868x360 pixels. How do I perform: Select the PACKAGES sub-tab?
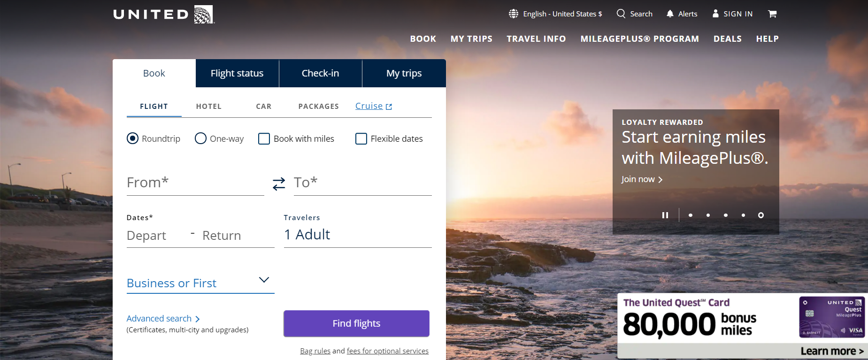(x=319, y=107)
